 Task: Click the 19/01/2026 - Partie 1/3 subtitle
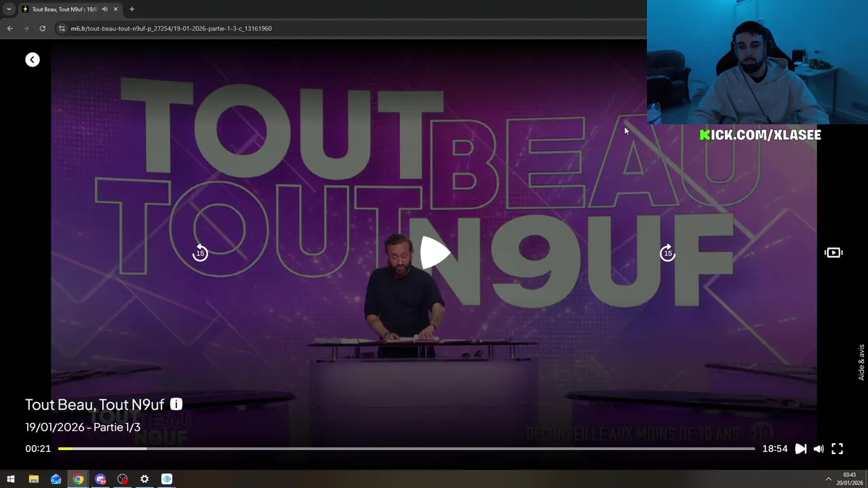[83, 427]
